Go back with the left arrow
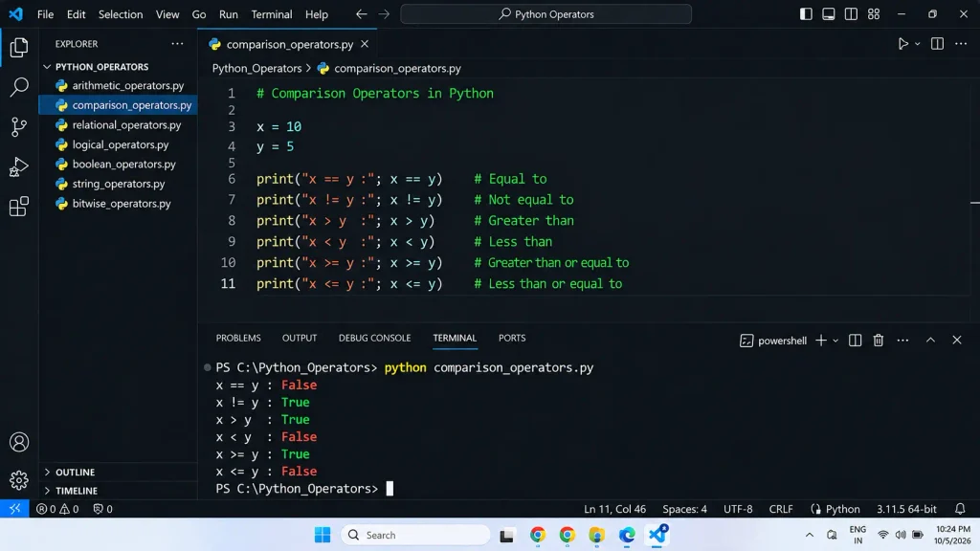 pyautogui.click(x=361, y=13)
